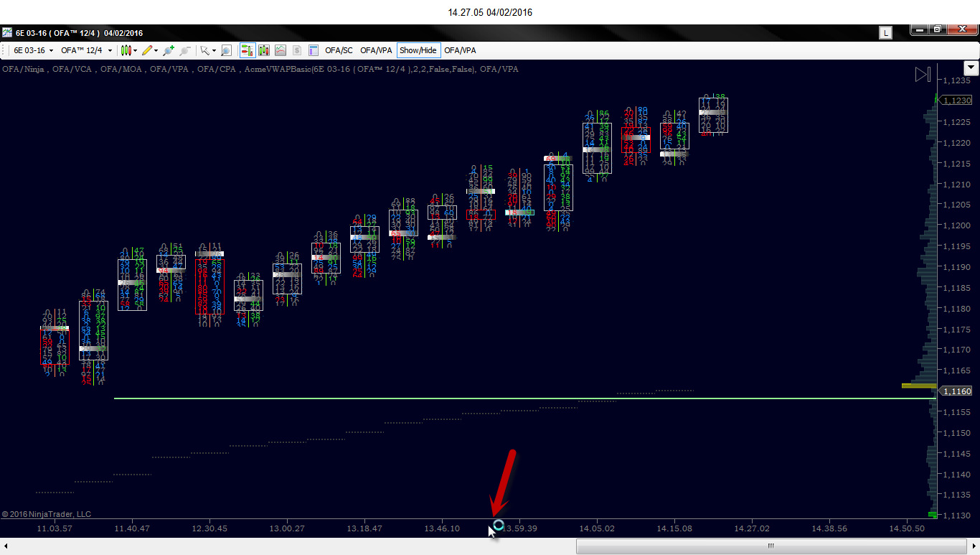Image resolution: width=980 pixels, height=555 pixels.
Task: Open the dropdown arrow above price axis
Action: click(971, 68)
